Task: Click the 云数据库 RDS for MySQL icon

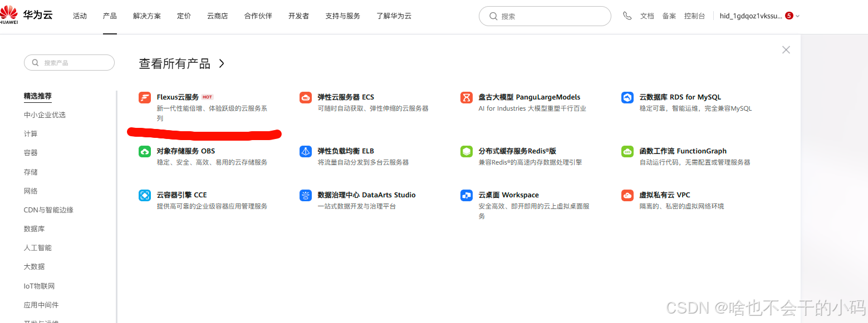Action: coord(627,97)
